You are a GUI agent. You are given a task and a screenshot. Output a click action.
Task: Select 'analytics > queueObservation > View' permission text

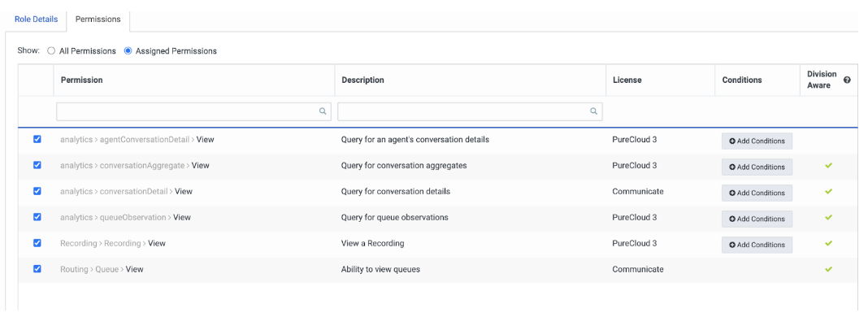coord(126,217)
